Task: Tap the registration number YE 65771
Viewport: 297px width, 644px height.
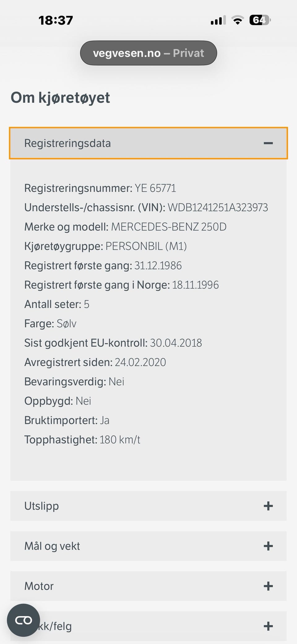Action: click(155, 188)
